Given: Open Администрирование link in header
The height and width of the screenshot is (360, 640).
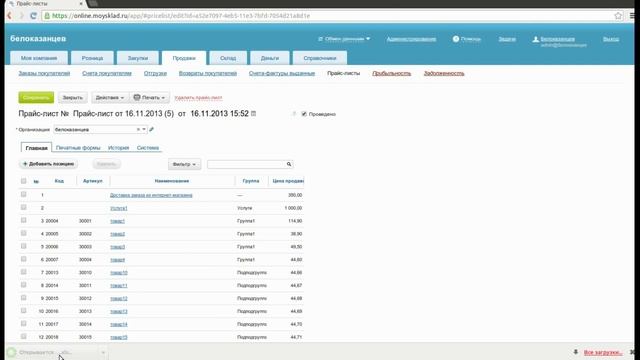Looking at the screenshot, I should pos(411,39).
